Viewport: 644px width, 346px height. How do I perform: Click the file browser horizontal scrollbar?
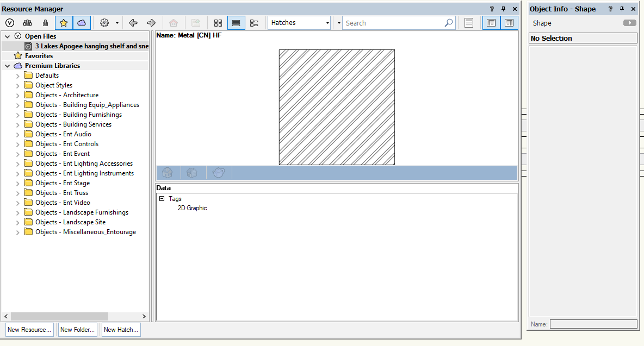tap(59, 316)
